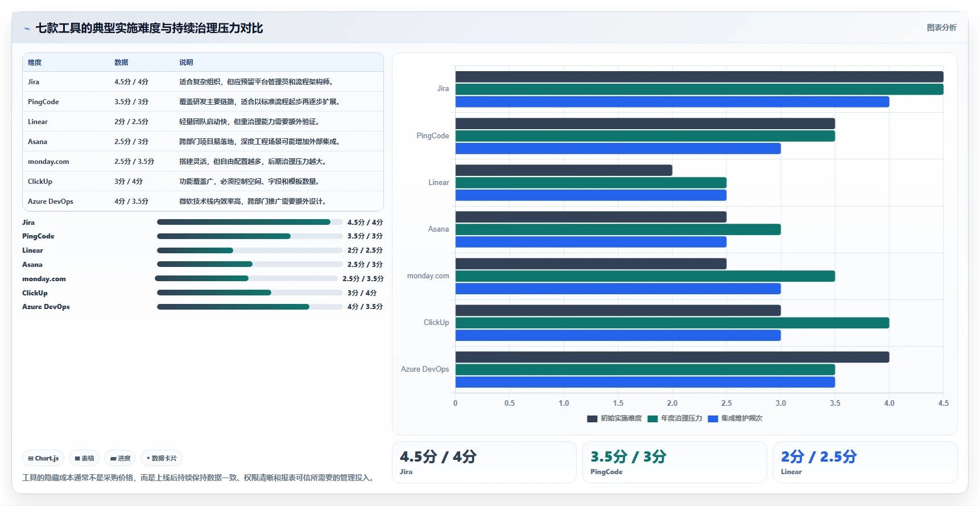Click the 2.0 tick on the chart x-axis

point(672,403)
